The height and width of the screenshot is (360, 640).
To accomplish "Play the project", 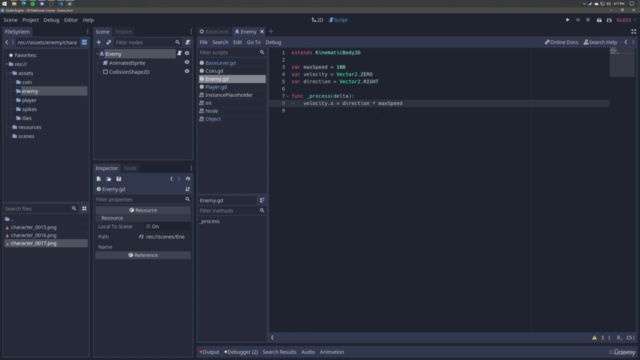I will [x=567, y=20].
